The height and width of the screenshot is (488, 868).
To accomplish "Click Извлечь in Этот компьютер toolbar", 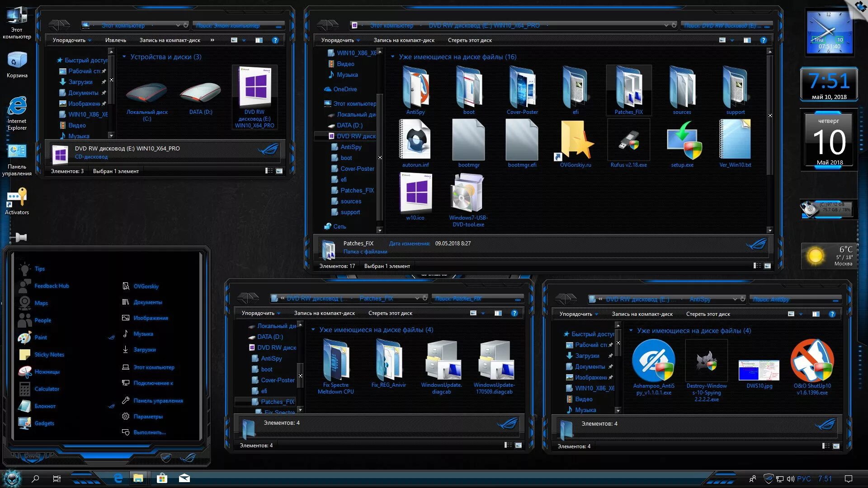I will (x=116, y=40).
